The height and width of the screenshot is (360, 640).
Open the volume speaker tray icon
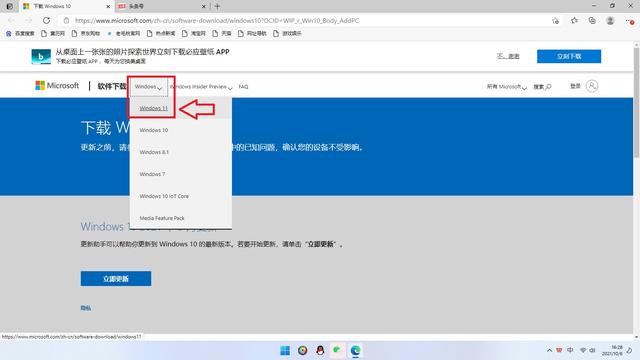[x=593, y=351]
